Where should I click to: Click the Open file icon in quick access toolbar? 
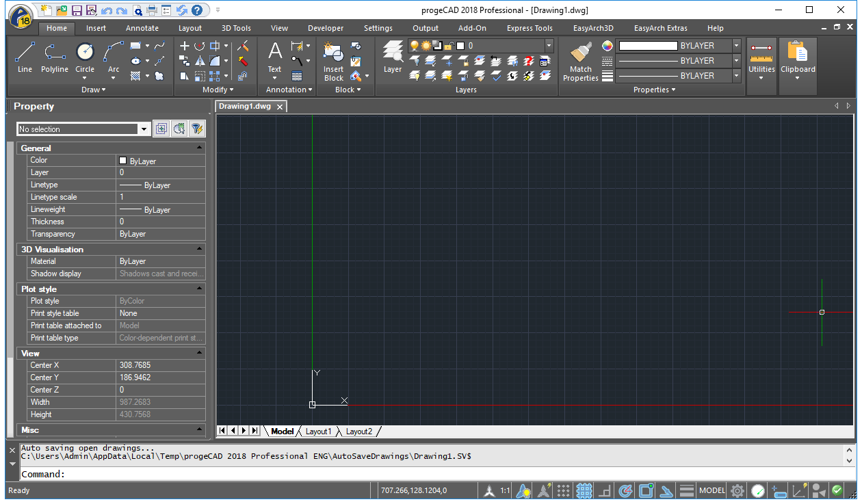click(62, 10)
